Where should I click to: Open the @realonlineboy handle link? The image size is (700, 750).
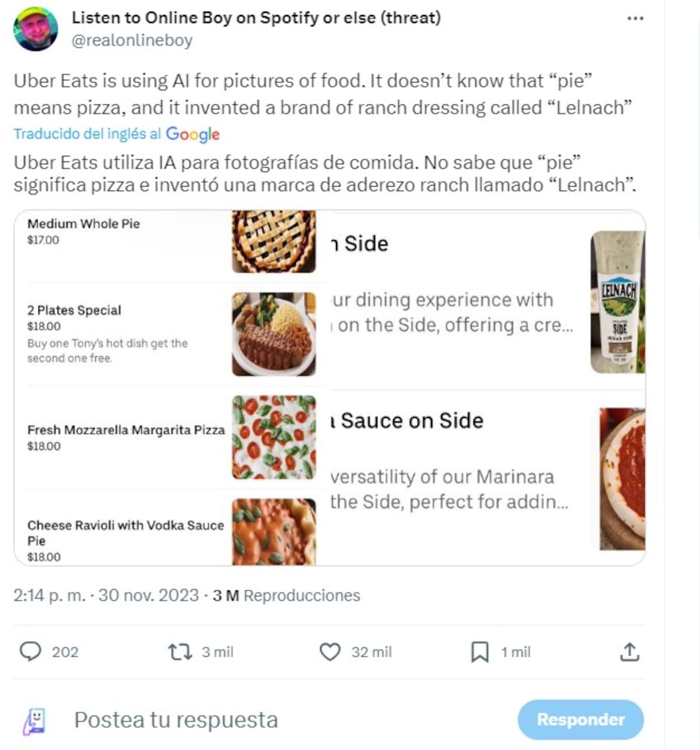pos(132,40)
